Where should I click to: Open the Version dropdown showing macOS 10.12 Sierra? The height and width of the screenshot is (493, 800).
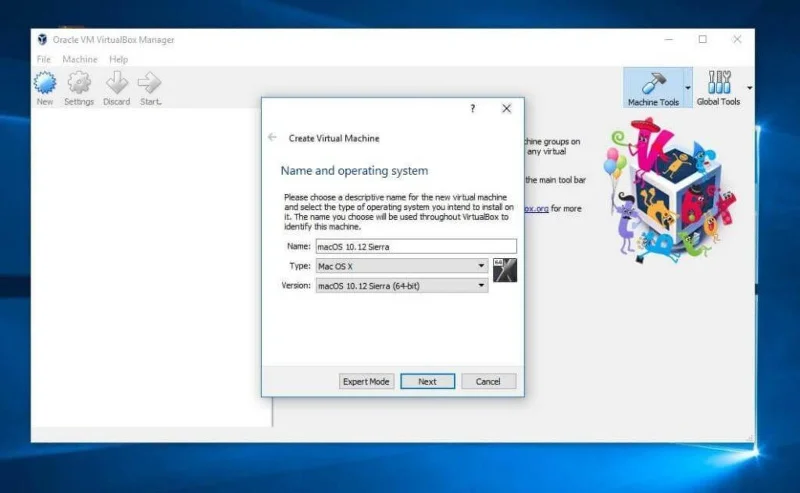[x=402, y=286]
